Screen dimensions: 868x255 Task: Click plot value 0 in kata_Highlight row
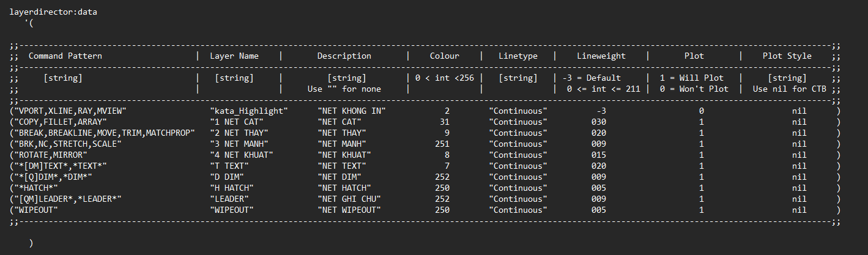click(701, 111)
